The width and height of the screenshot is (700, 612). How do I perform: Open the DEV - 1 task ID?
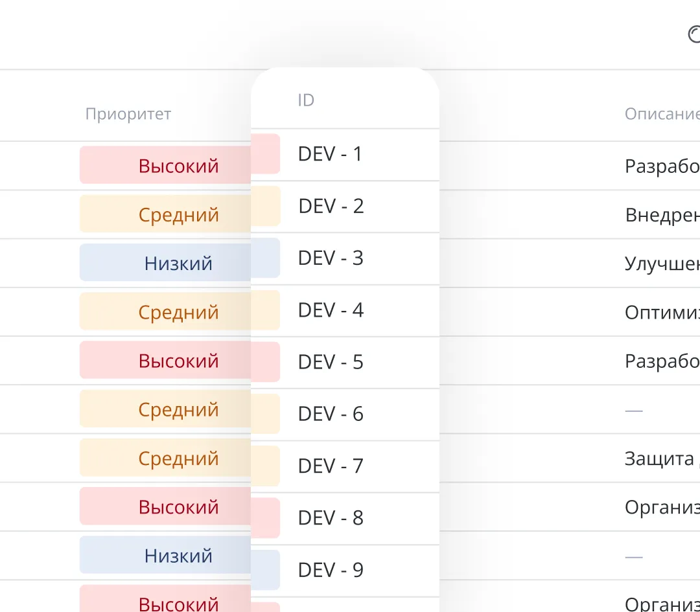(330, 154)
